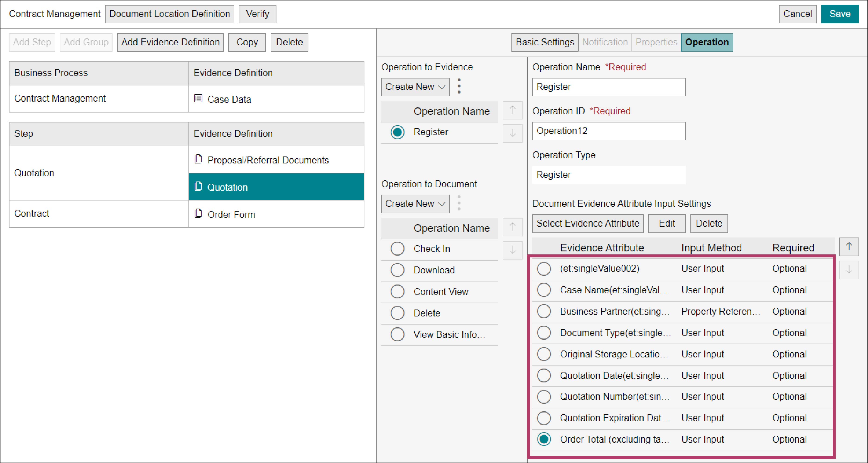Click the Delete button next to the Edit button
868x463 pixels.
(x=709, y=223)
